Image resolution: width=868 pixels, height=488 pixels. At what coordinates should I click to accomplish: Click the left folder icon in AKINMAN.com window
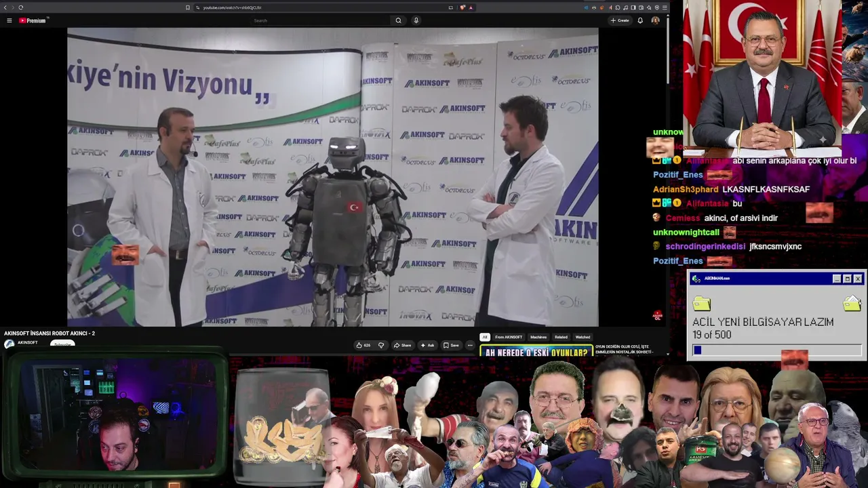click(702, 303)
